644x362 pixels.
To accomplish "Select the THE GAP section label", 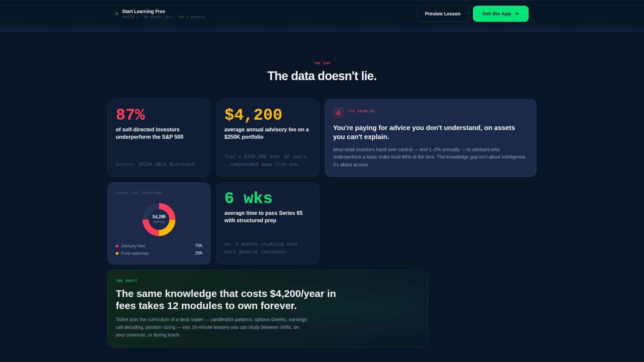I will pyautogui.click(x=322, y=63).
